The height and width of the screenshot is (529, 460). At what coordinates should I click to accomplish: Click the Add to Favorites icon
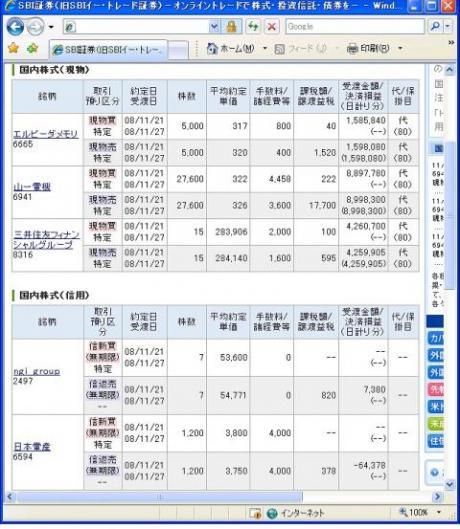click(32, 48)
